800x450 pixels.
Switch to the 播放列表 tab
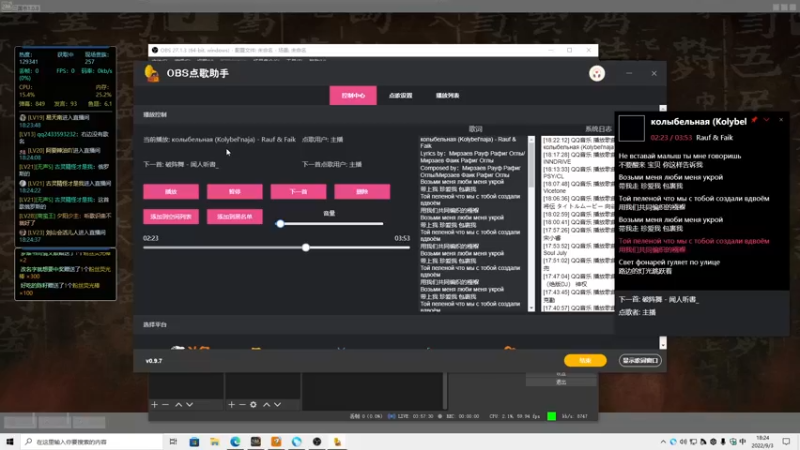[x=447, y=95]
